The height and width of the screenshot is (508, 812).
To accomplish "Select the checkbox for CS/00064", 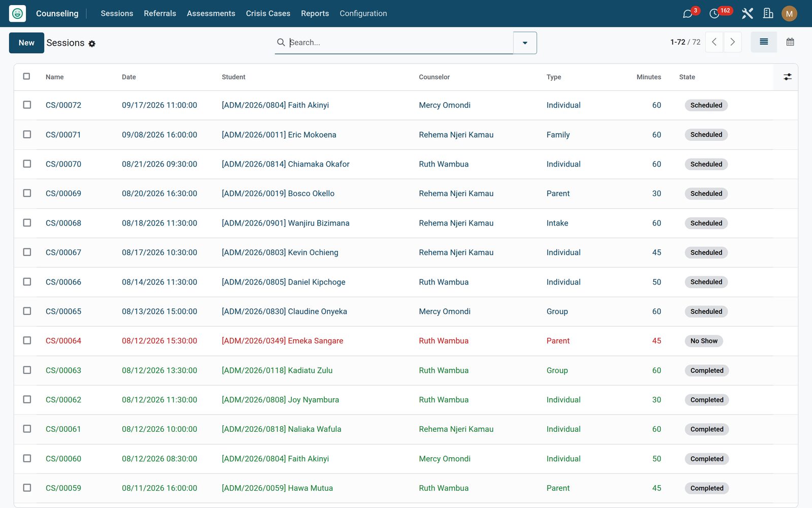I will 27,340.
